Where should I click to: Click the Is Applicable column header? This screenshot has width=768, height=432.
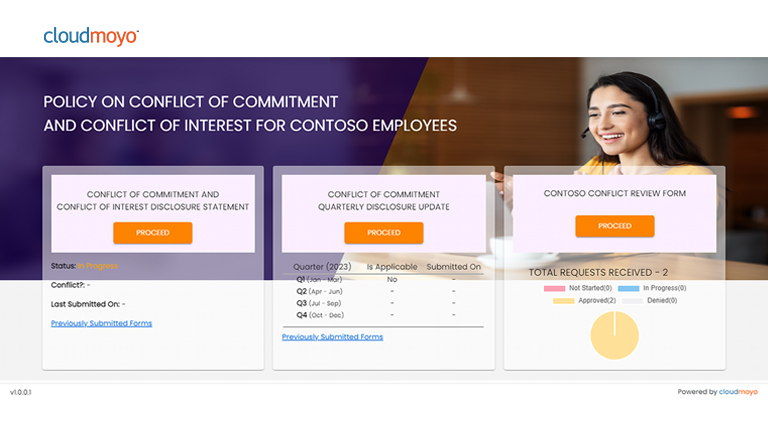click(x=392, y=267)
